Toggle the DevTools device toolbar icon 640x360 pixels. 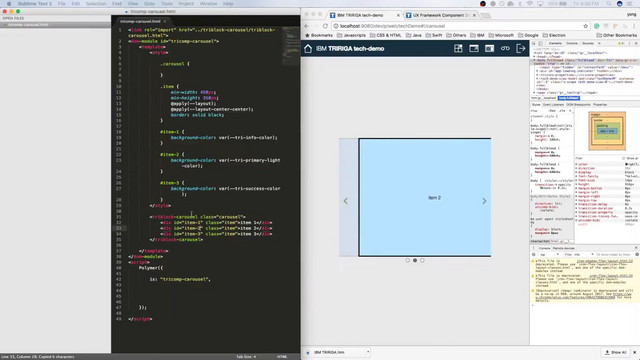tap(540, 43)
